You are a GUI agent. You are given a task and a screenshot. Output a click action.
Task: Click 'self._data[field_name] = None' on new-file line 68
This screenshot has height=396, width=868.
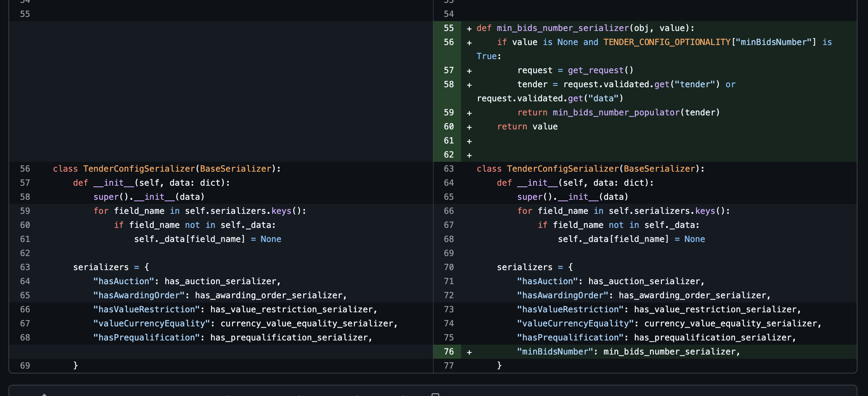tap(631, 239)
